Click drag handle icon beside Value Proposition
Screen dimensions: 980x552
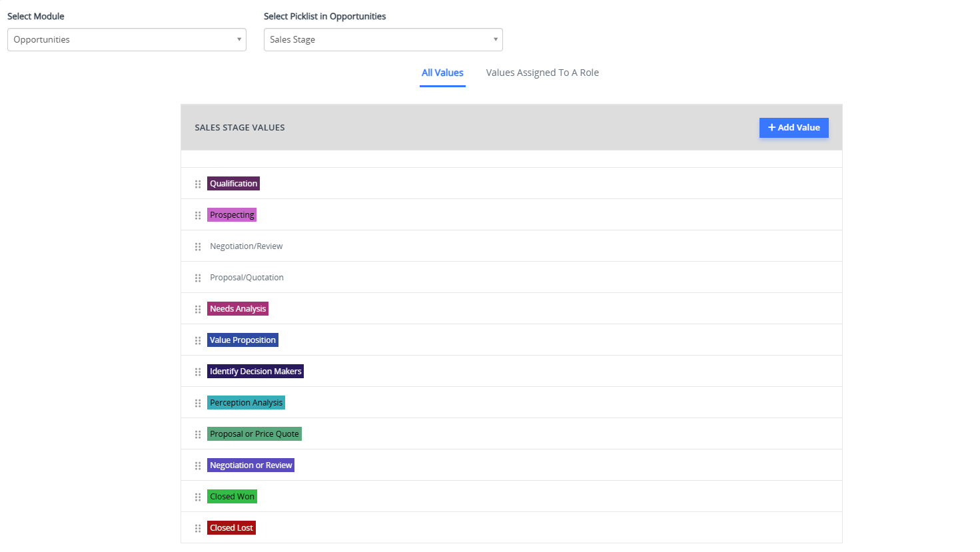pyautogui.click(x=198, y=340)
